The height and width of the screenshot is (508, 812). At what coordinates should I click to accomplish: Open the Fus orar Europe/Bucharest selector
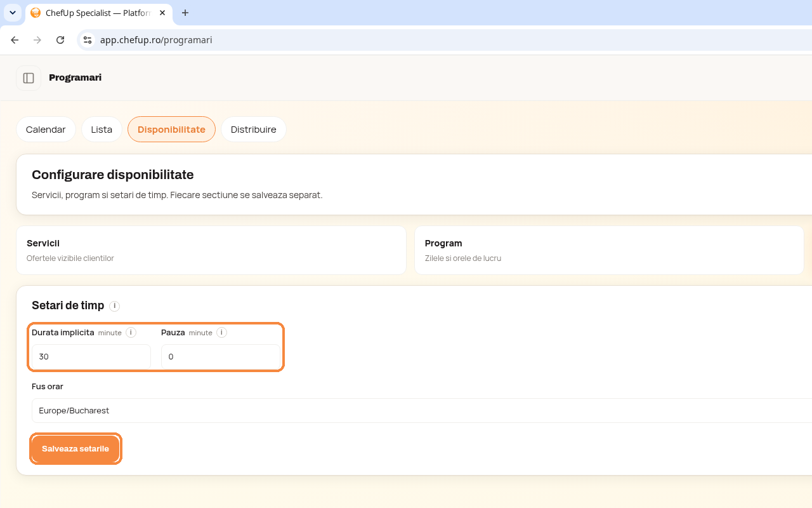[x=422, y=411]
